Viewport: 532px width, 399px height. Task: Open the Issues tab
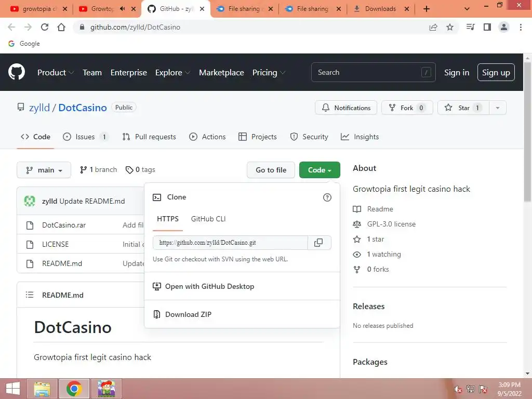pyautogui.click(x=86, y=137)
